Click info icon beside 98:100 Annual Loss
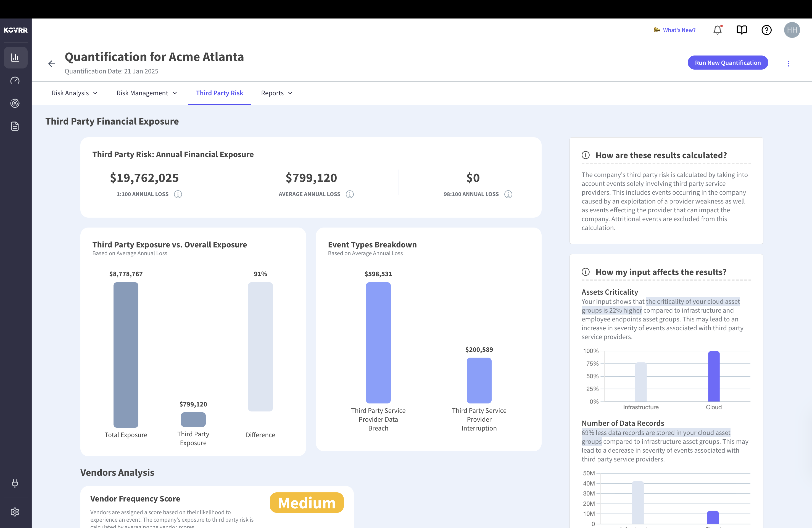 point(508,194)
